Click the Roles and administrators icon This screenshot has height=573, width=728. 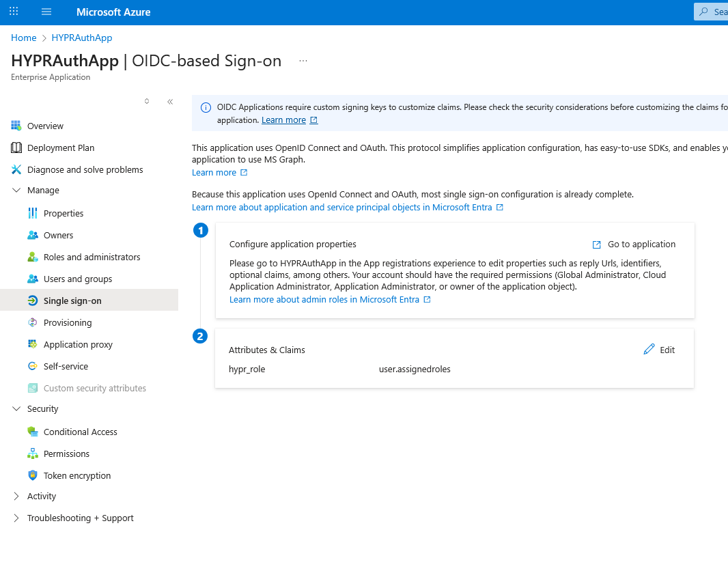pos(33,257)
